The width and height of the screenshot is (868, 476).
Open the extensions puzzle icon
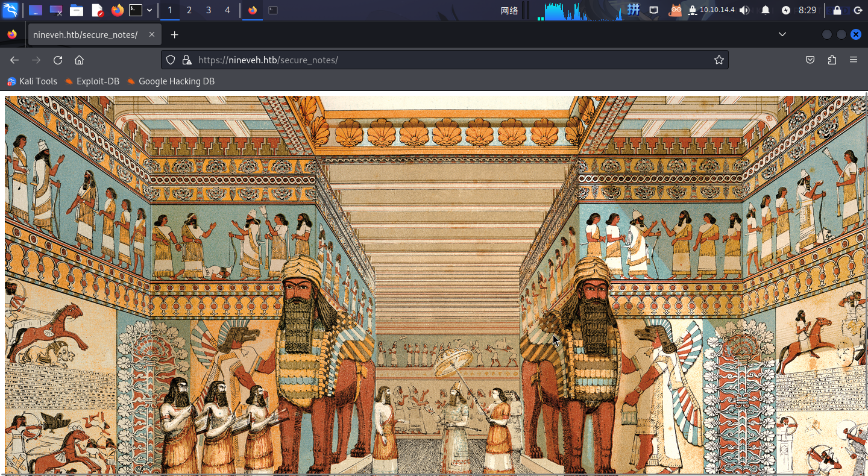832,60
